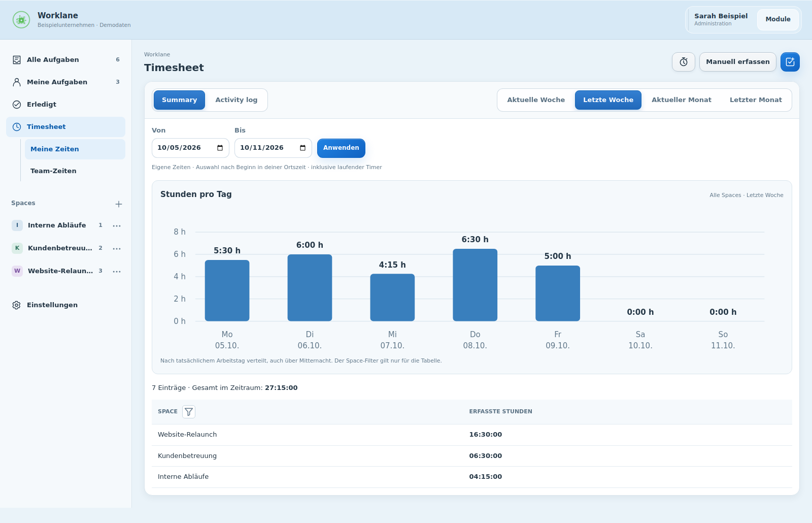Click the Von date input 10/05/2026
Image resolution: width=812 pixels, height=523 pixels.
(190, 148)
